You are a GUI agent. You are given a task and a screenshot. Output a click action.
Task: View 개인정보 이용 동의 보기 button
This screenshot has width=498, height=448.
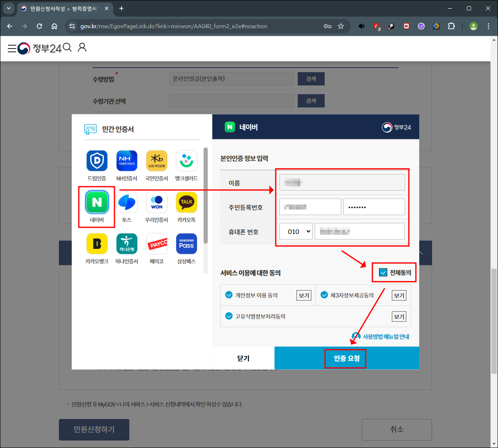[x=304, y=295]
